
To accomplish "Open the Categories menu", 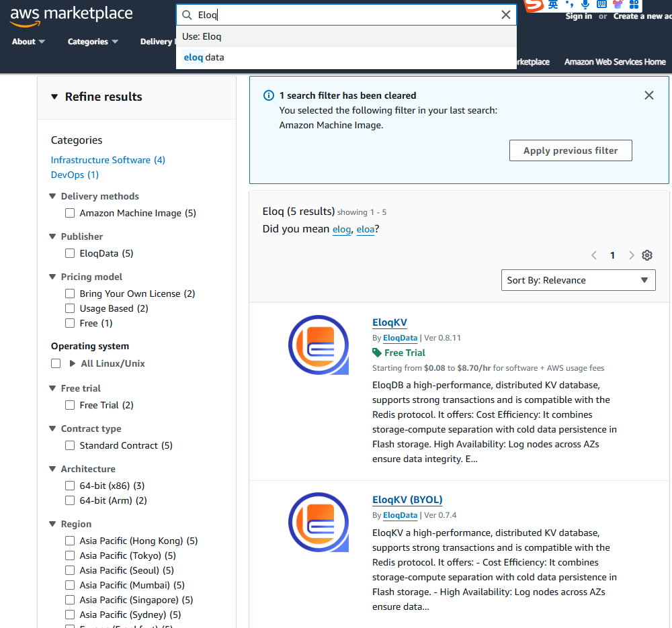I will point(93,42).
